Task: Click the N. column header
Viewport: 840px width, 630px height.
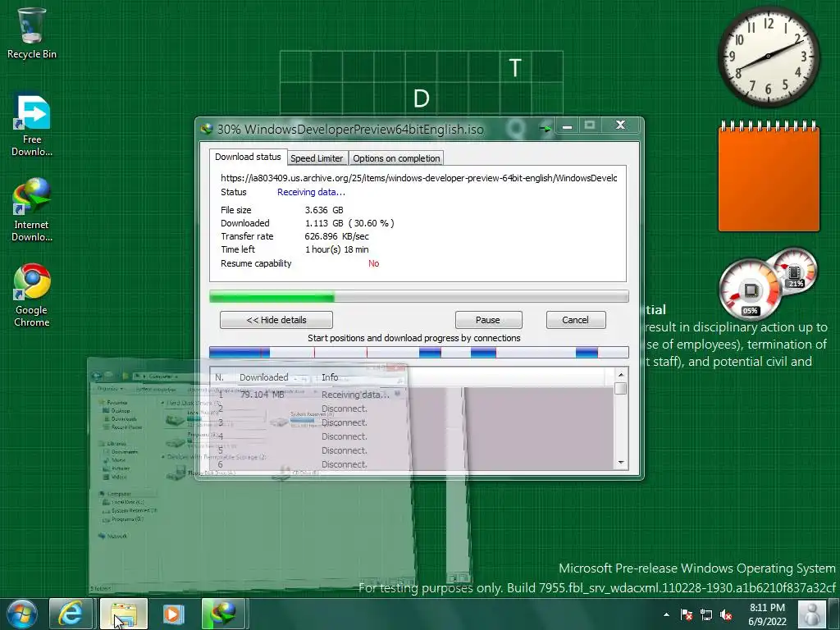Action: [x=220, y=377]
